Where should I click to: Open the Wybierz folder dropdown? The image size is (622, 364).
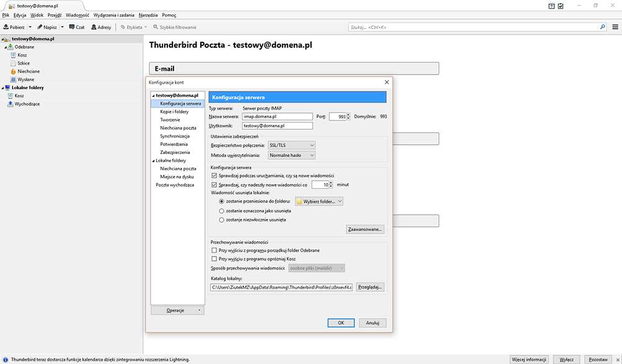click(x=319, y=201)
